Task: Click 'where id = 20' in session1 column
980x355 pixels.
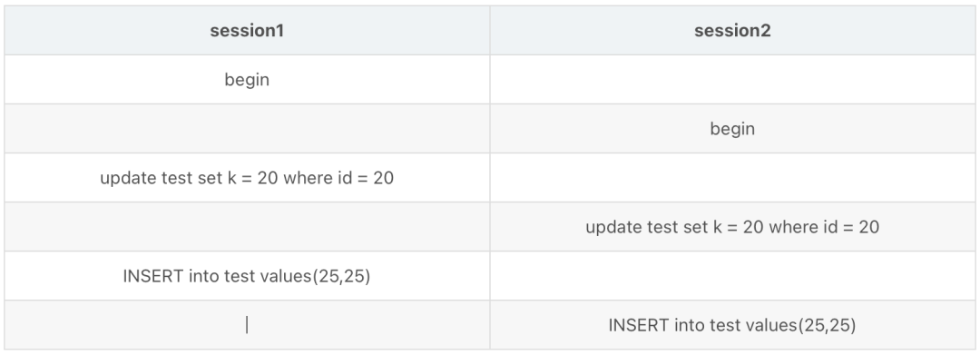Action: (x=338, y=178)
